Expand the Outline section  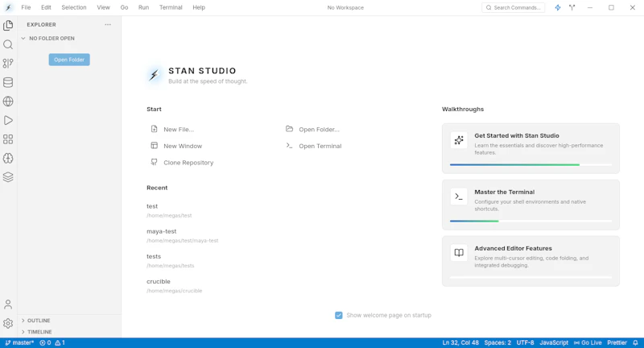pyautogui.click(x=23, y=321)
